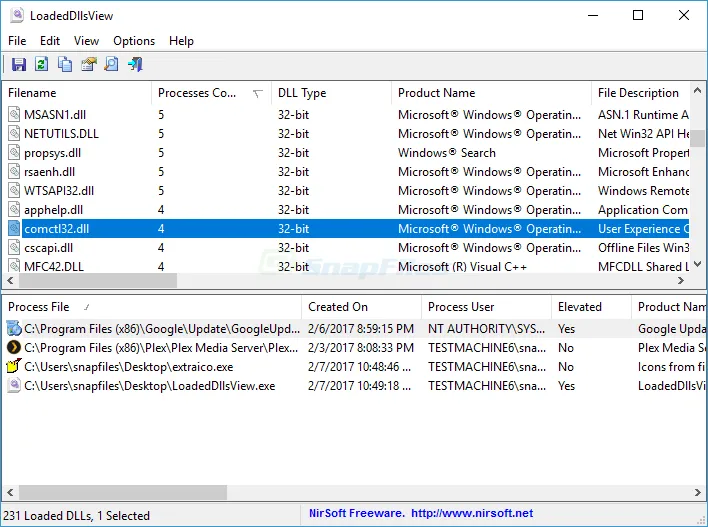The image size is (708, 527).
Task: Click the upper pane's vertical scrollbar thumb
Action: 698,138
